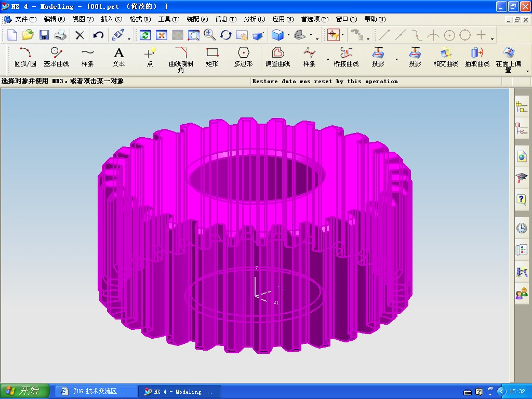532x399 pixels.
Task: Open the Training graduation cap sidebar tab
Action: (522, 178)
